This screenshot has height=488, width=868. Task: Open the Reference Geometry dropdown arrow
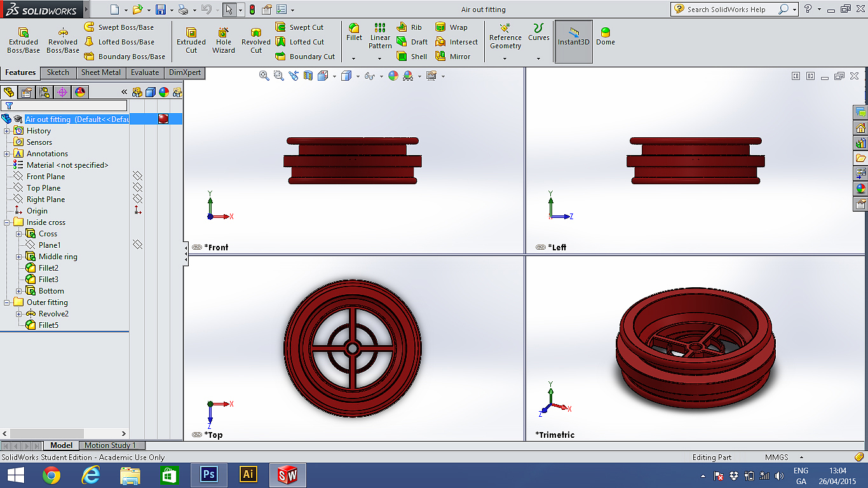[505, 58]
